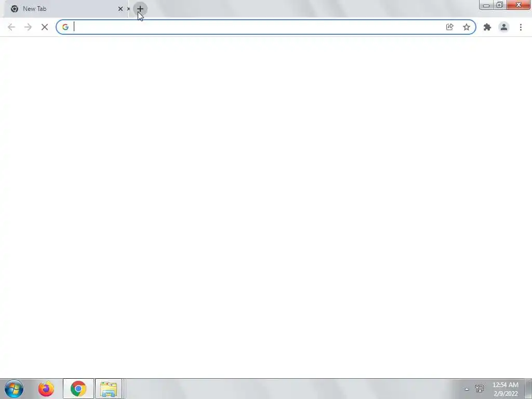Minimize the Chrome window

pyautogui.click(x=486, y=5)
